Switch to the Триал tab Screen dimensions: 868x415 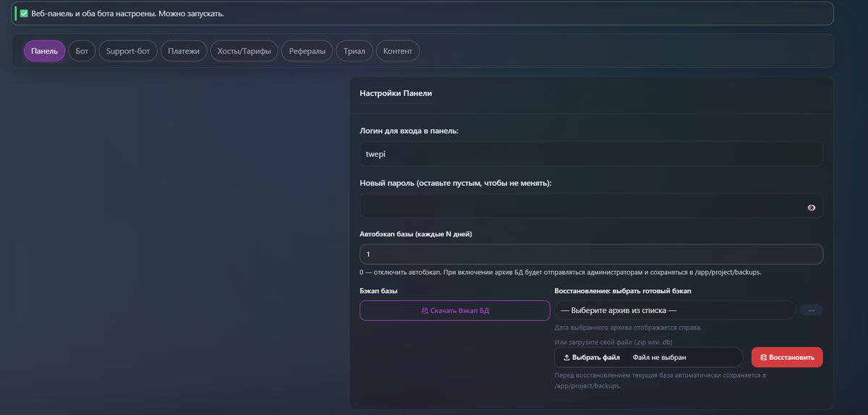click(x=354, y=51)
